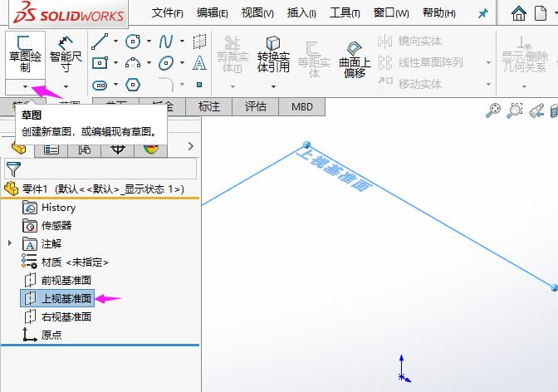The width and height of the screenshot is (558, 392).
Task: Open the 编辑(E) menu
Action: tap(212, 13)
